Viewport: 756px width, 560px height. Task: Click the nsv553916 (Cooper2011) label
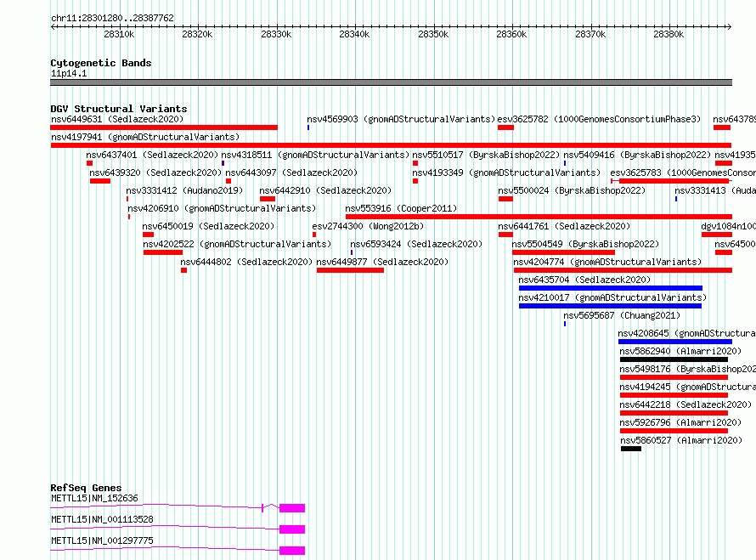[x=401, y=208]
